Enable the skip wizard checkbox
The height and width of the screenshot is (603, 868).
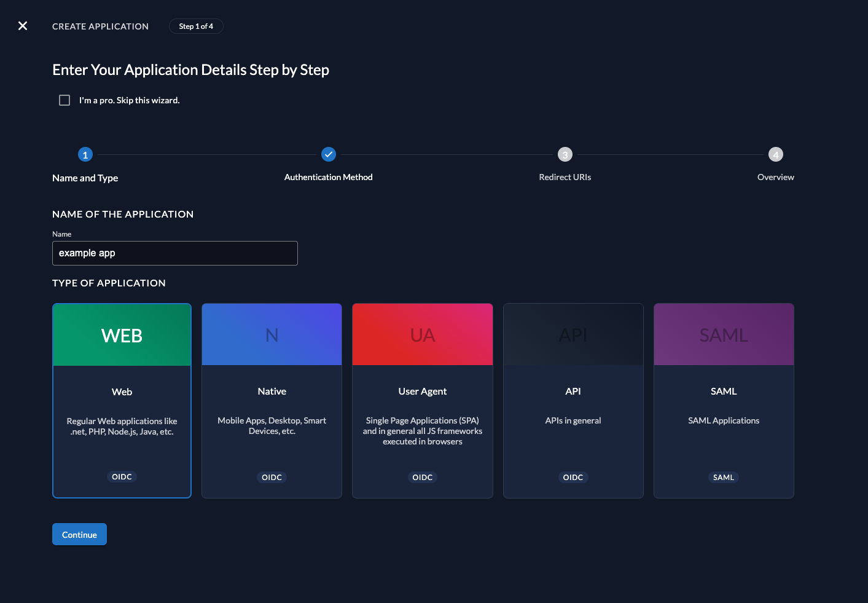click(x=65, y=100)
